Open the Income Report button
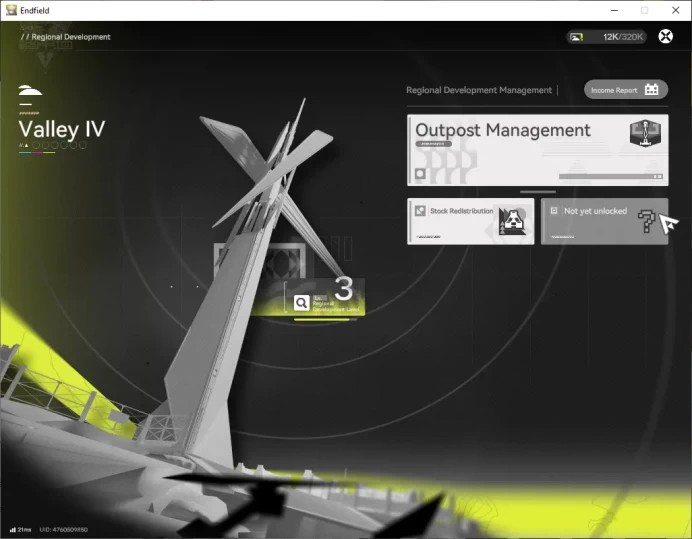 click(x=625, y=90)
